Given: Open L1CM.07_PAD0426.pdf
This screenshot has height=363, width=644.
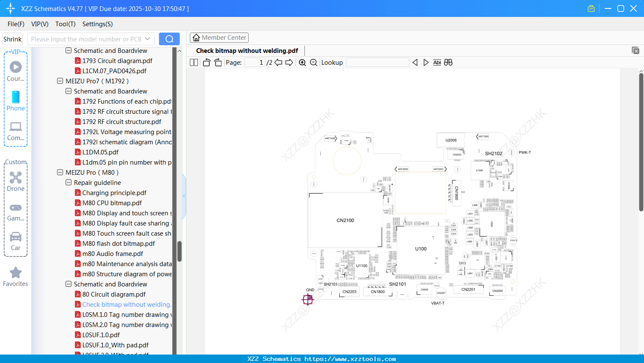Looking at the screenshot, I should pos(114,71).
